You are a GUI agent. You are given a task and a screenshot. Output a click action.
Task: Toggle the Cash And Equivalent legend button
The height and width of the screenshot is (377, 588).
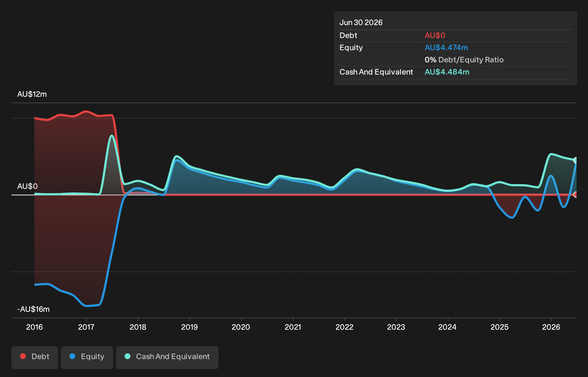(x=167, y=357)
